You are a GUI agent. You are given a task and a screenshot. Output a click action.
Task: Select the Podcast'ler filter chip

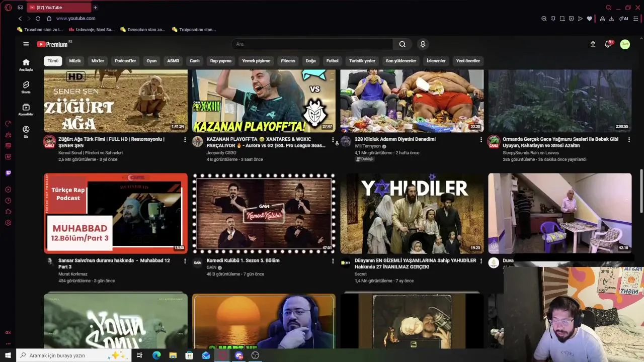point(125,61)
